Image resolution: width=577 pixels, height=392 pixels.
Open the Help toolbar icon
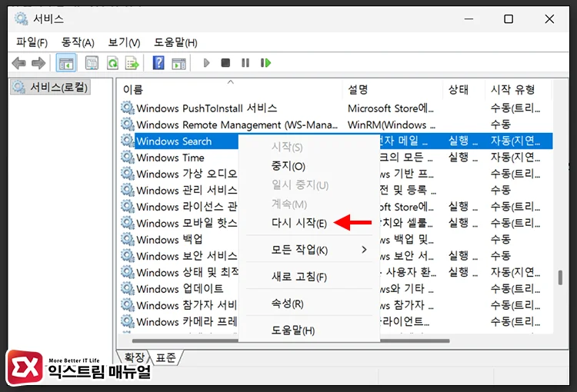[158, 63]
